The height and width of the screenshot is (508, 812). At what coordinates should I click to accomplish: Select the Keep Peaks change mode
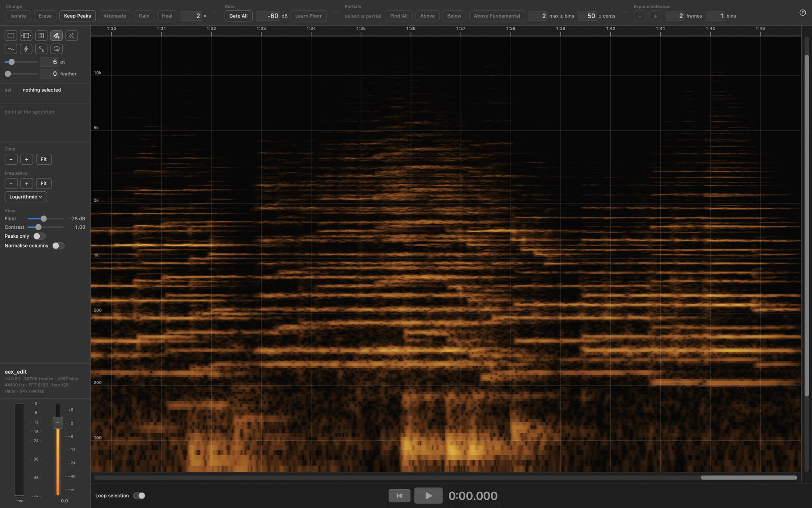coord(77,16)
